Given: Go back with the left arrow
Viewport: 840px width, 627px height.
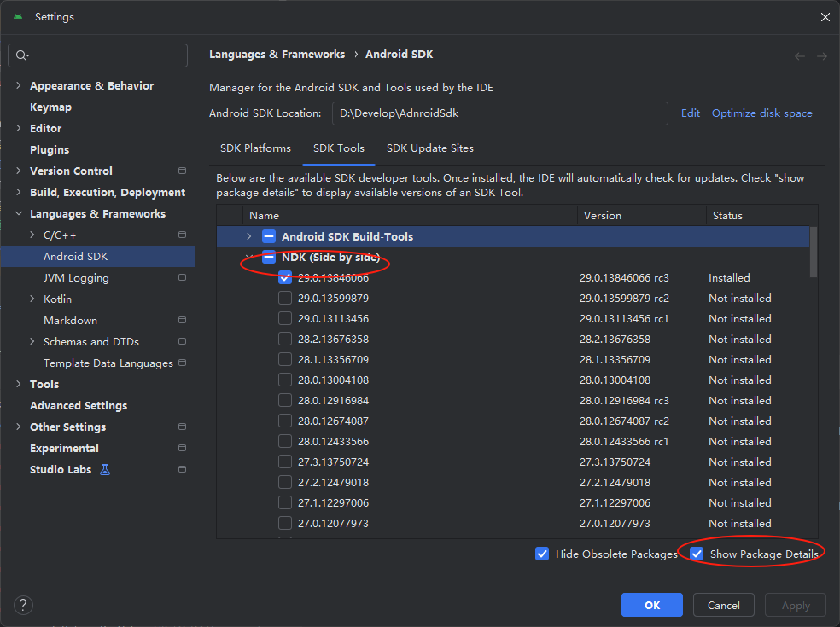Looking at the screenshot, I should tap(799, 56).
